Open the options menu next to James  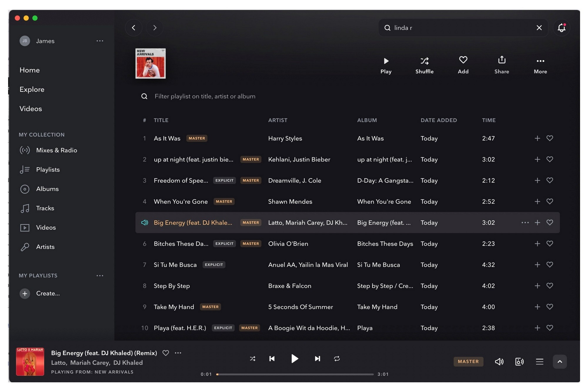100,41
